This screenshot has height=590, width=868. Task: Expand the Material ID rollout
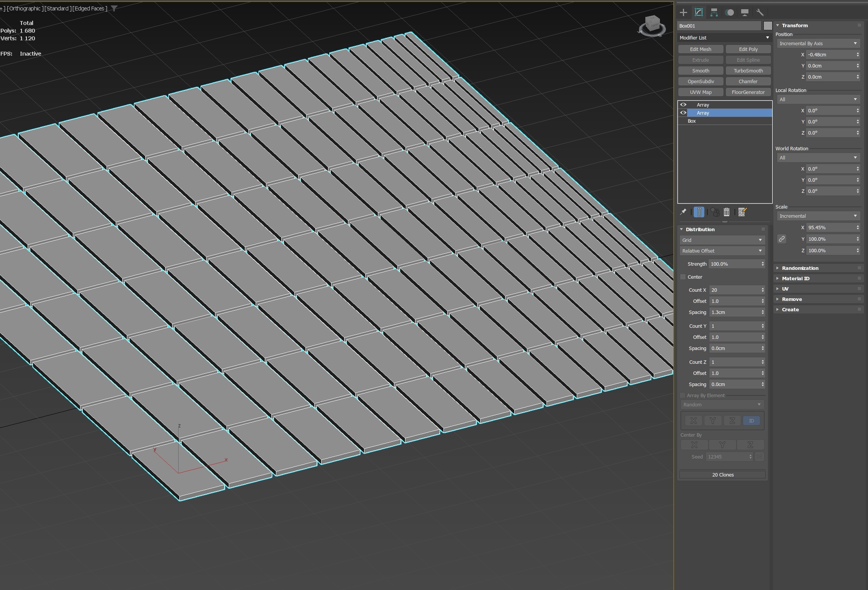click(818, 278)
